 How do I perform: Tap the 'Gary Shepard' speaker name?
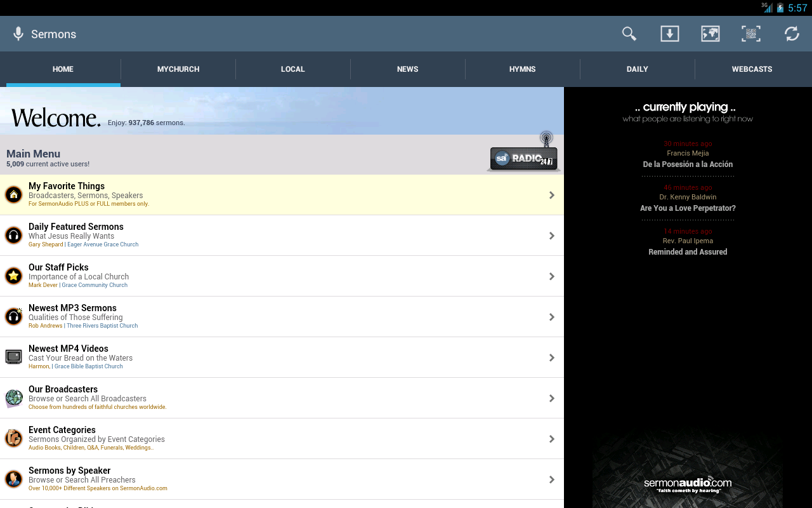point(46,244)
